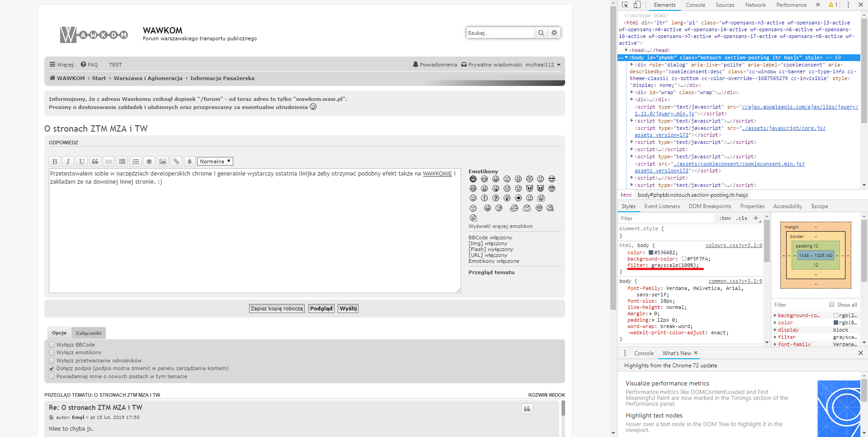This screenshot has width=868, height=437.
Task: Toggle the device toolbar in DevTools
Action: pyautogui.click(x=637, y=5)
